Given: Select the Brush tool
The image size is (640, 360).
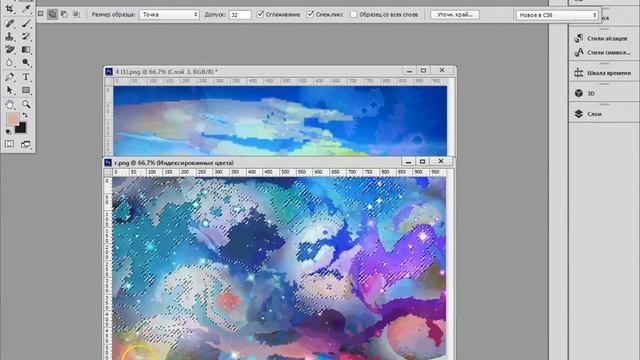Looking at the screenshot, I should point(26,23).
